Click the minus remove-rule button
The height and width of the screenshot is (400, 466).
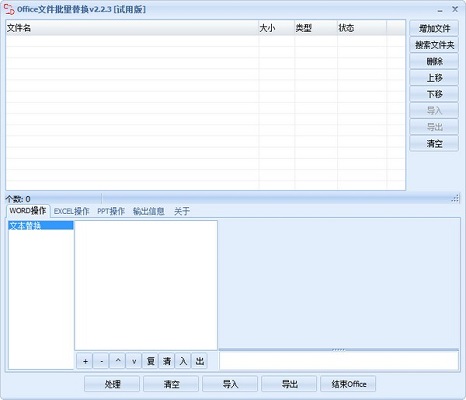(x=101, y=361)
